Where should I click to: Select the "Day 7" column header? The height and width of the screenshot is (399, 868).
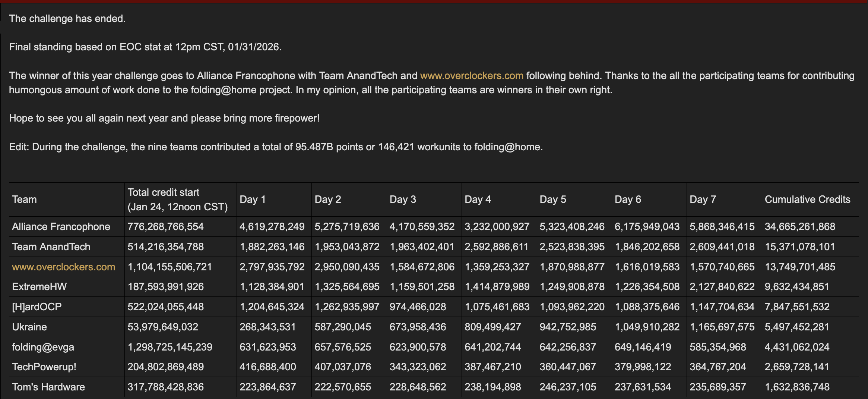coord(703,199)
